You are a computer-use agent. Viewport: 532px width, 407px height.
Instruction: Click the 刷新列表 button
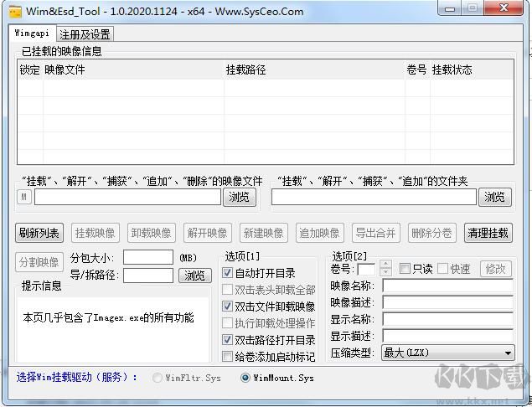pyautogui.click(x=39, y=233)
